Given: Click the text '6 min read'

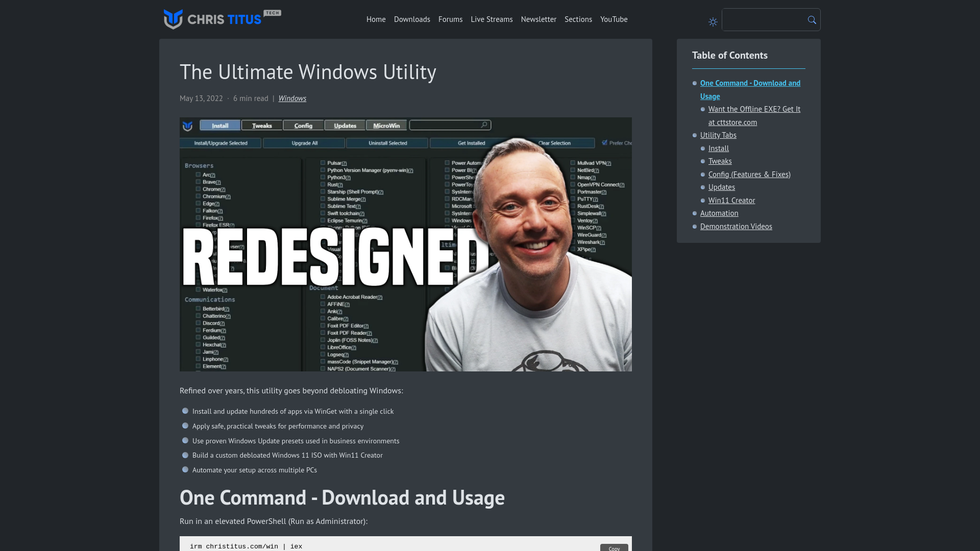Looking at the screenshot, I should click(x=251, y=98).
